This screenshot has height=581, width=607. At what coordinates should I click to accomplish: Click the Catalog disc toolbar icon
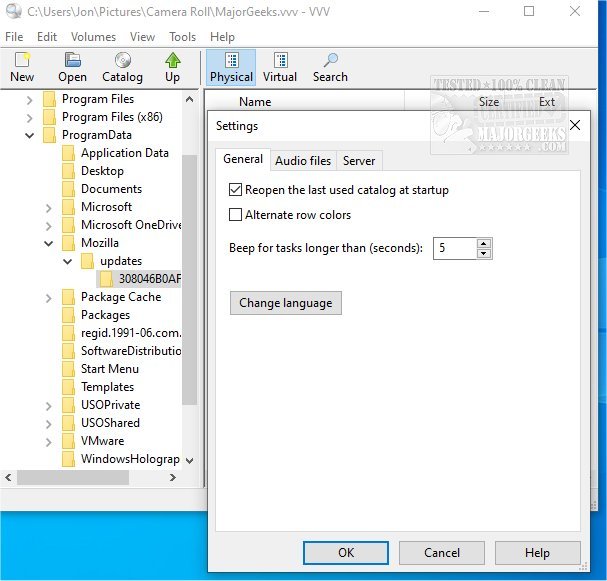click(123, 60)
